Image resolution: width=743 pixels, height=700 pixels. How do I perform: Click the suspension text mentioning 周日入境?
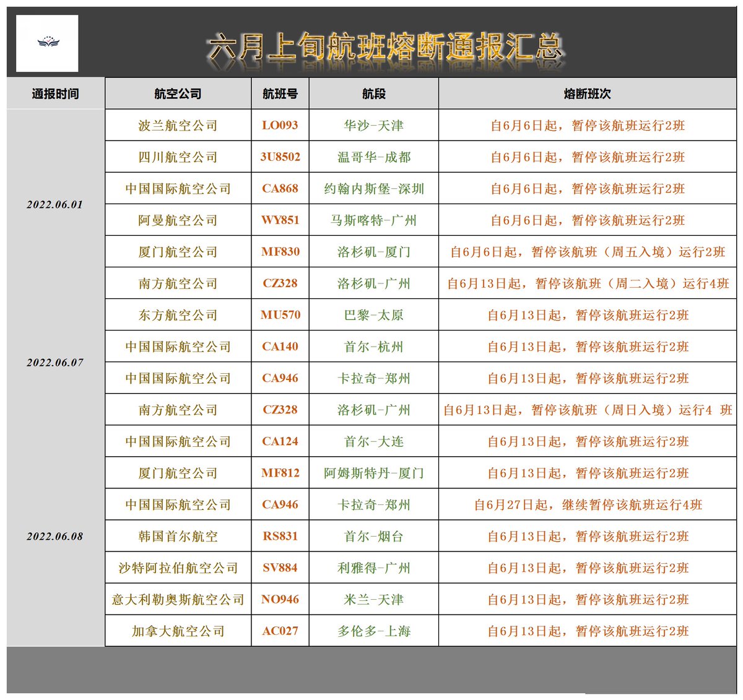click(588, 410)
